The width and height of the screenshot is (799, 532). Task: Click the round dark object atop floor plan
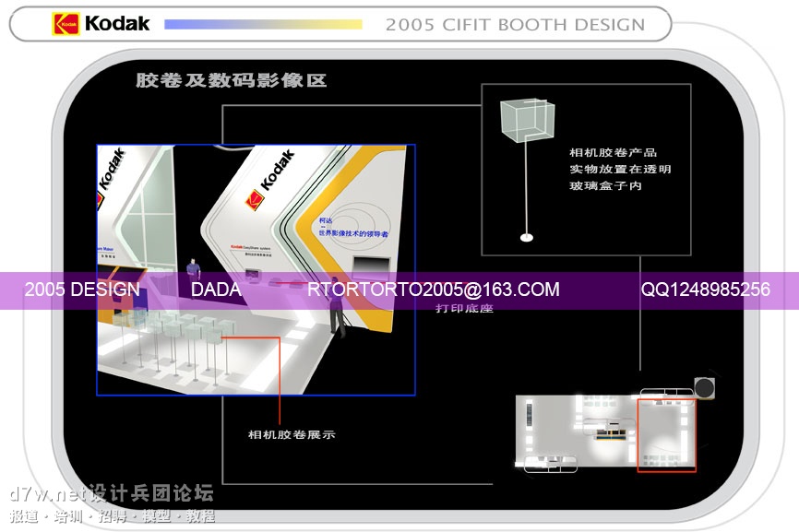pos(705,388)
